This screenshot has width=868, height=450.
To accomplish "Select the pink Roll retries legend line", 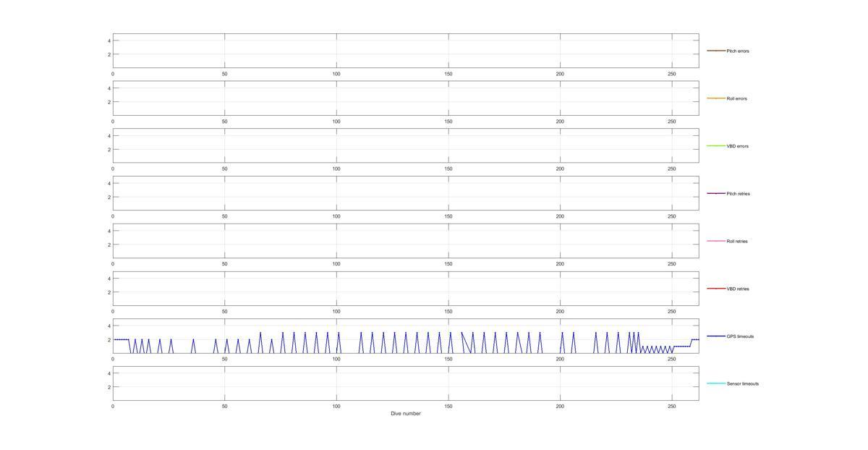I will pos(716,241).
